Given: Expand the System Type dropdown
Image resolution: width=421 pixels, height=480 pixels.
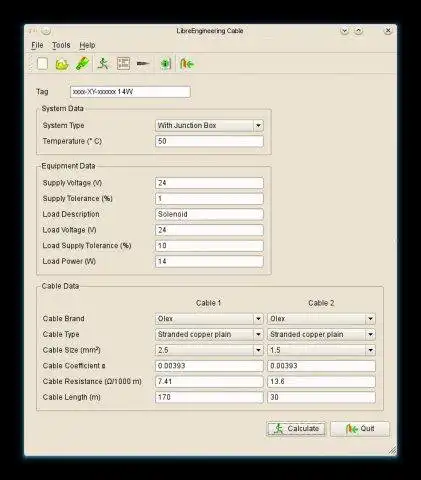Looking at the screenshot, I should [209, 125].
